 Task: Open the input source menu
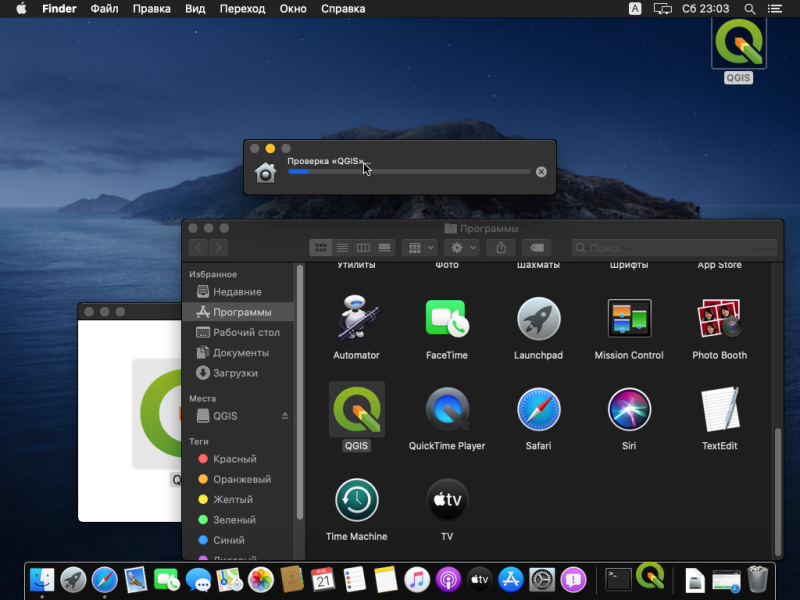click(635, 9)
